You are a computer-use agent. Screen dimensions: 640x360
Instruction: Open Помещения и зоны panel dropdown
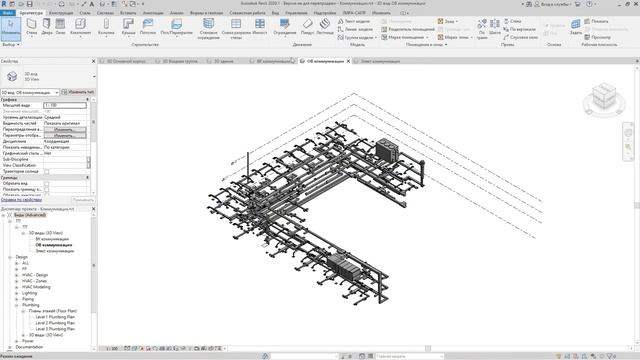[426, 44]
